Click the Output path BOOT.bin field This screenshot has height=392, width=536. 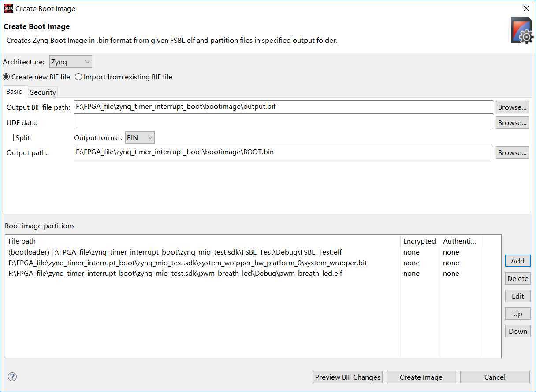(x=283, y=152)
